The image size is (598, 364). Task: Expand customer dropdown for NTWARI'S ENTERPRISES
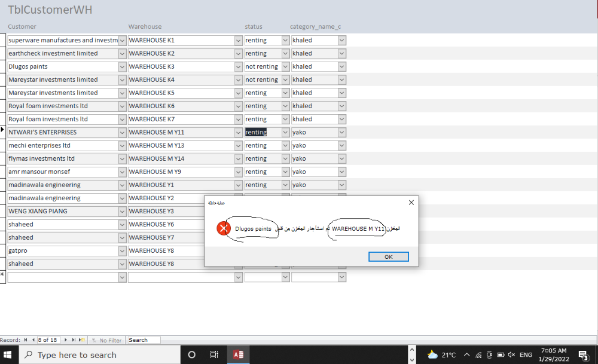pos(122,132)
